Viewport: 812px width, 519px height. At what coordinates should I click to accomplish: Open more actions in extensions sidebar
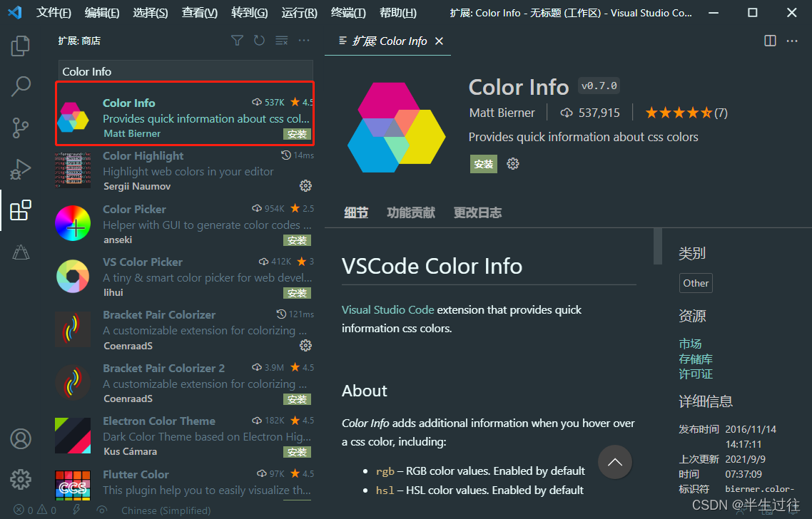[x=304, y=41]
